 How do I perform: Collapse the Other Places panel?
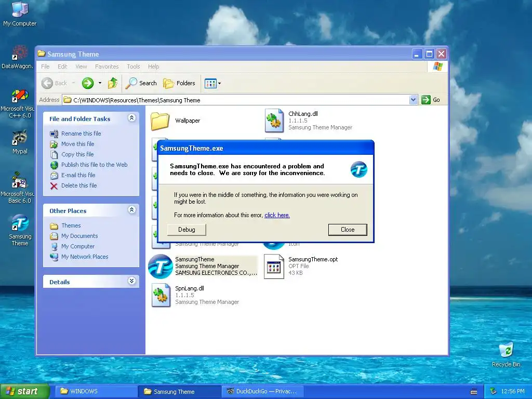132,210
